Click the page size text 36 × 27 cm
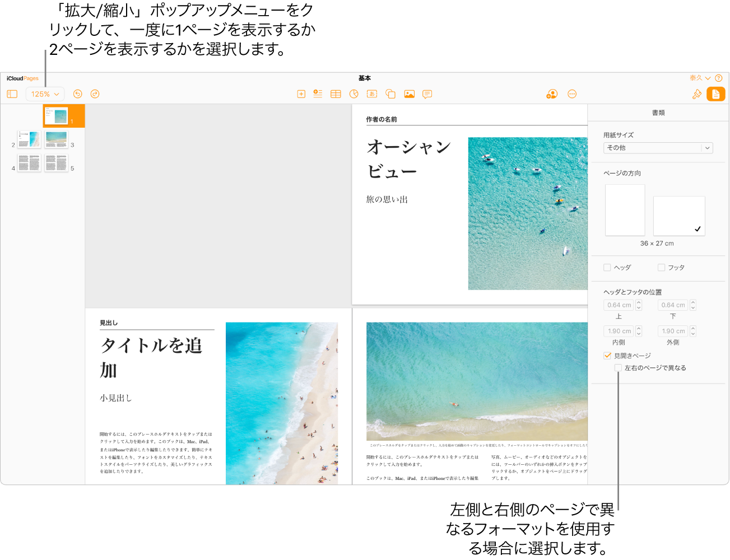This screenshot has width=730, height=560. (657, 244)
